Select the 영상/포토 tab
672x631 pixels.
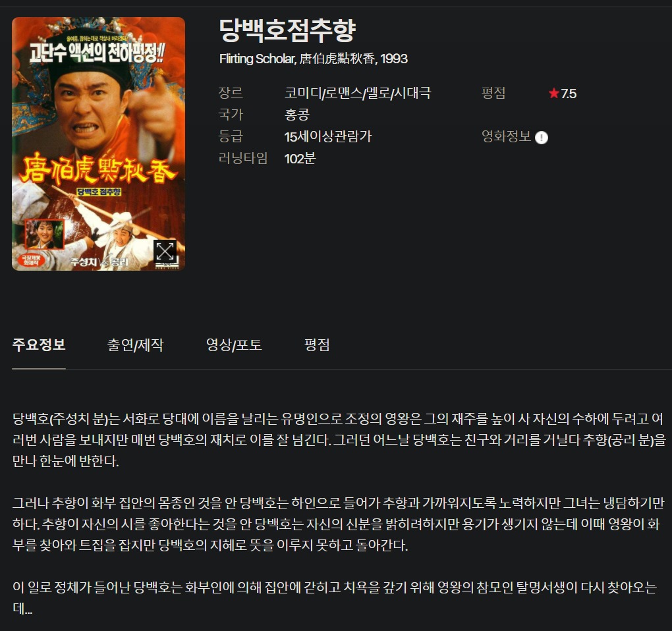(234, 344)
